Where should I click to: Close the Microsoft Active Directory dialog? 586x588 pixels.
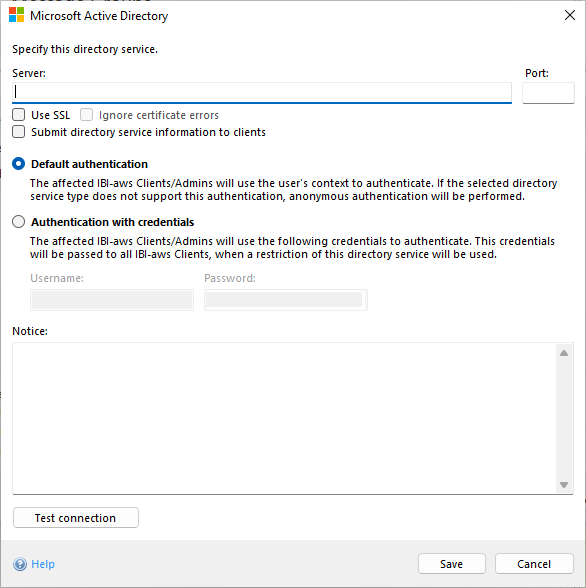[570, 15]
